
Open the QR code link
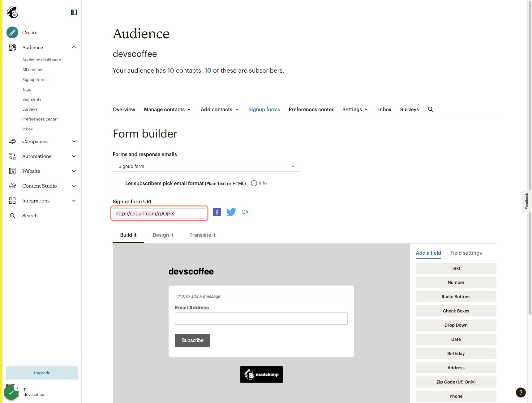coord(245,212)
